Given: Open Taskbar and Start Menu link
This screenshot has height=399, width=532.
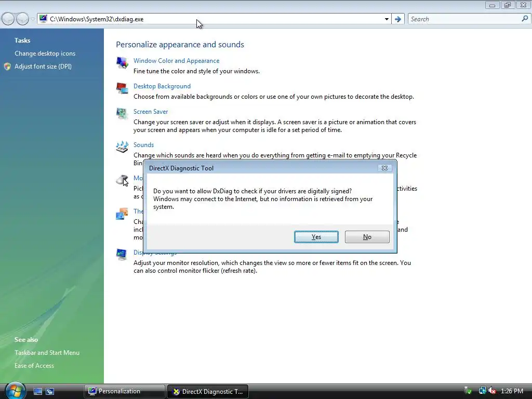Looking at the screenshot, I should click(x=47, y=353).
